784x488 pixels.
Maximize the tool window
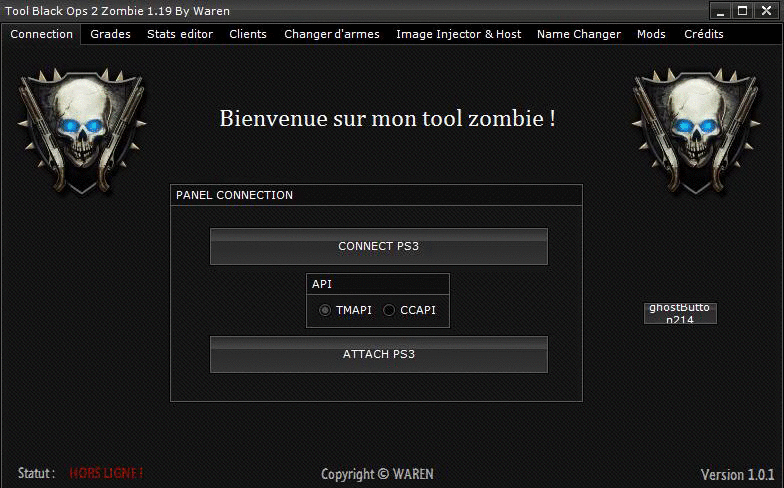742,11
